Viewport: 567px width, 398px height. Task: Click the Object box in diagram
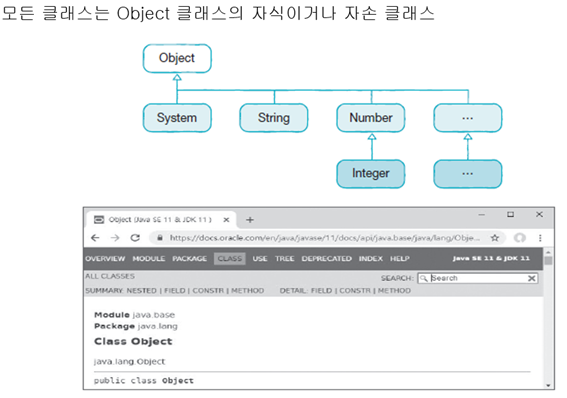point(177,59)
